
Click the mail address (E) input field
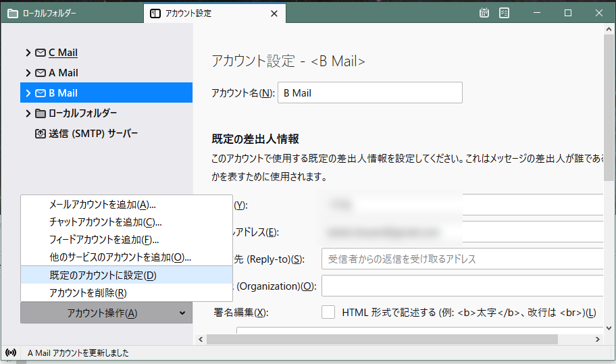pyautogui.click(x=462, y=232)
